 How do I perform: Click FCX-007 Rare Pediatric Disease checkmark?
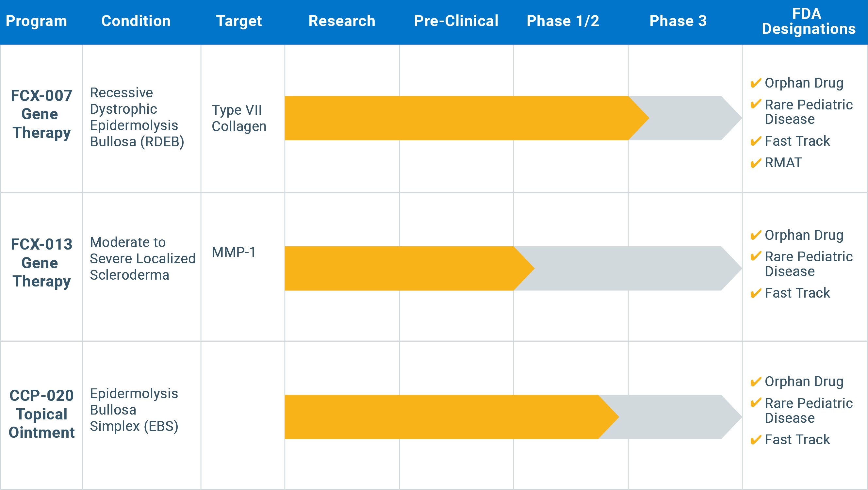[756, 104]
